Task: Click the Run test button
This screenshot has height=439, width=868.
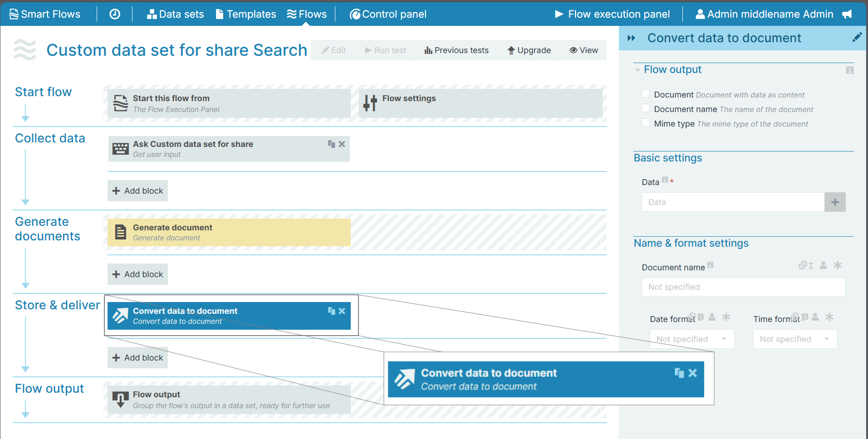Action: [x=386, y=50]
